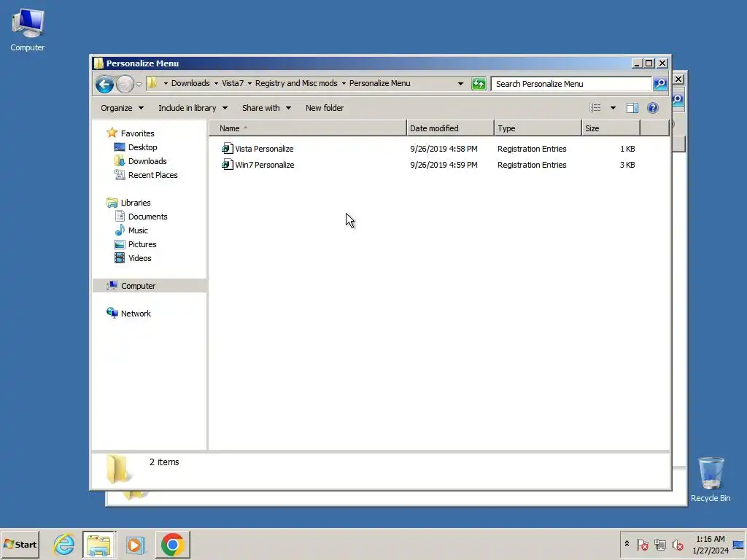Open the view options dropdown arrow
The width and height of the screenshot is (747, 560).
tap(613, 108)
